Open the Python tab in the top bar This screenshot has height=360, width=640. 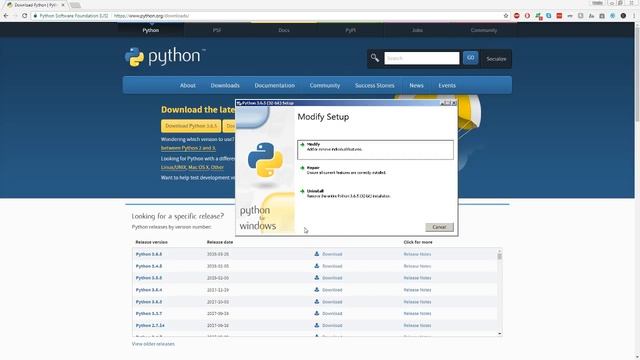tap(151, 30)
